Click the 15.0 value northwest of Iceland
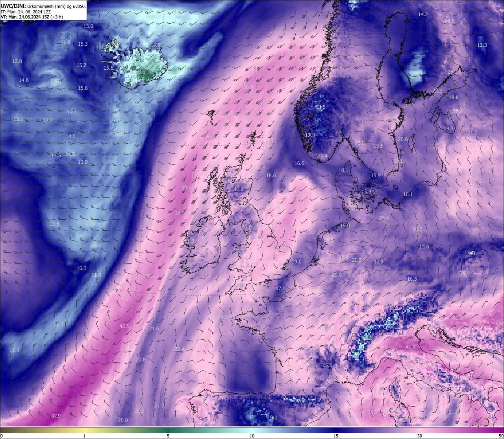 tap(88, 26)
